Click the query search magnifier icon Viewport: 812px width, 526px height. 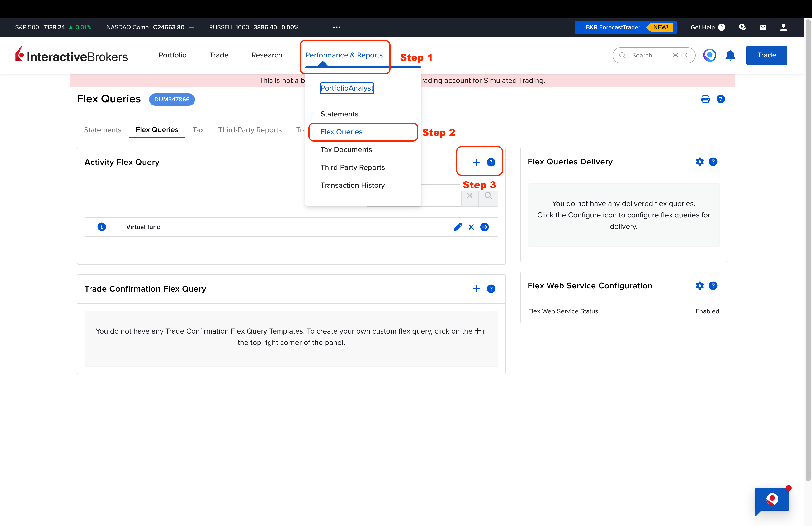point(488,196)
